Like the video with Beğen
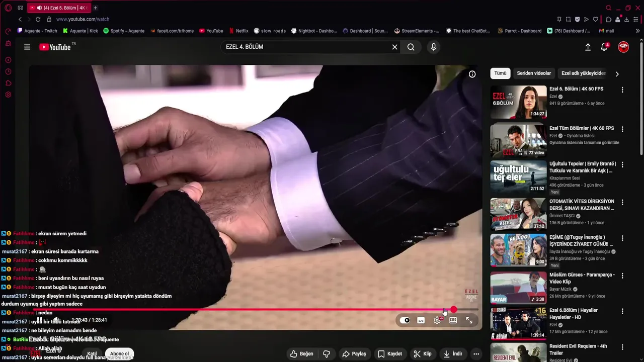 click(302, 354)
